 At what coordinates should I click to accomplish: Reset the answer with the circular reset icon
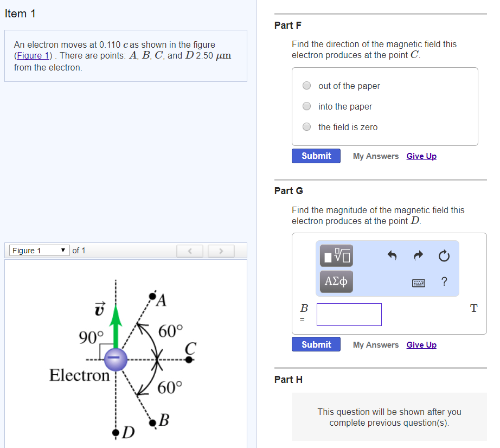coord(444,255)
